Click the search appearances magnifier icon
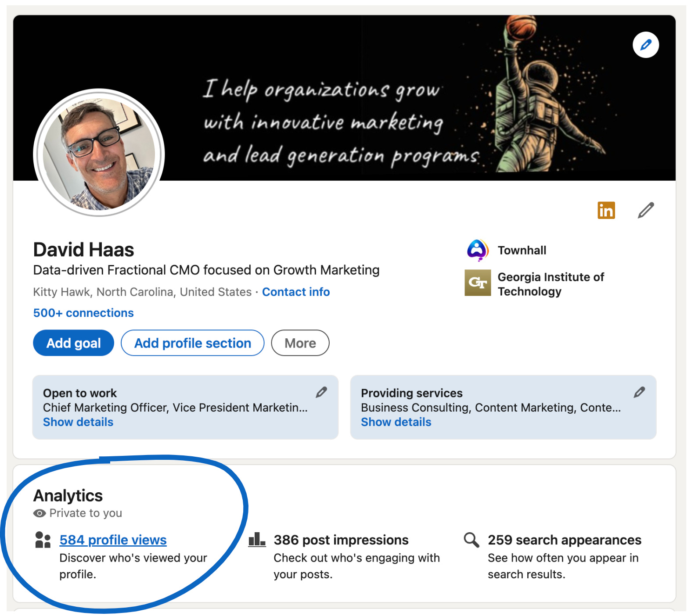691x616 pixels. click(471, 540)
